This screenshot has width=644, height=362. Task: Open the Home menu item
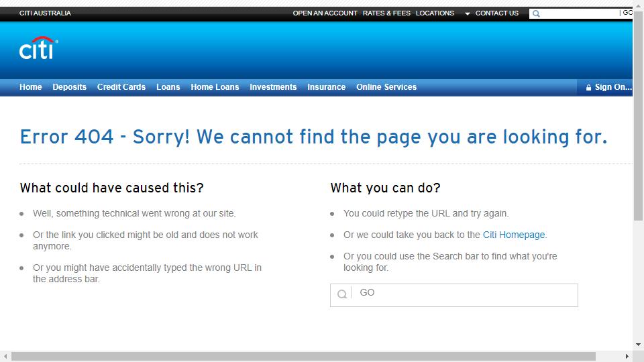coord(31,87)
